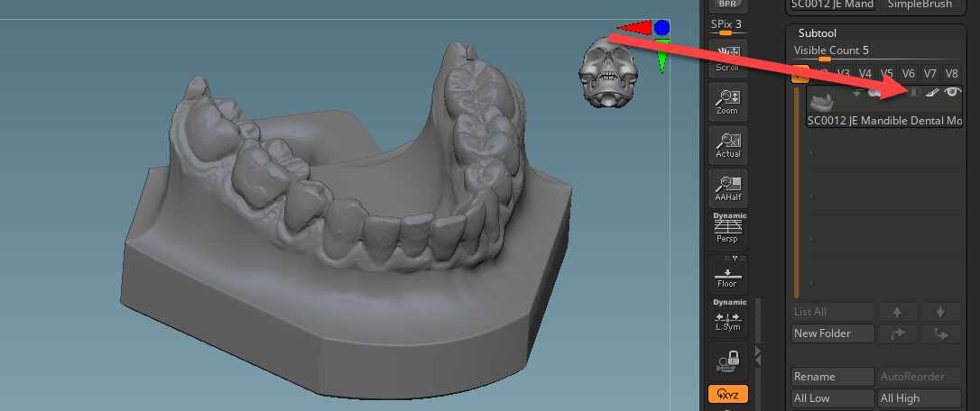Click the Scroll canvas icon
Viewport: 980px width, 411px height.
[x=727, y=59]
